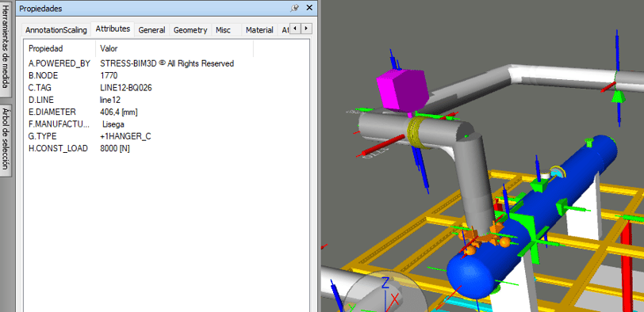This screenshot has height=312, width=644.
Task: Click the value 1770
Action: 109,75
